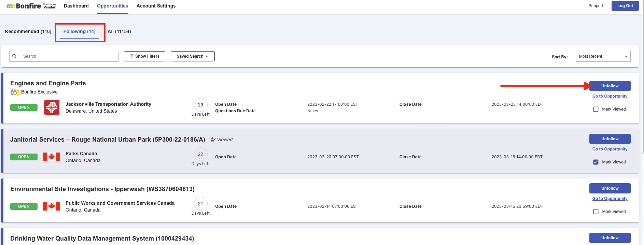Open the Dashboard menu item
644x245 pixels.
coord(76,6)
